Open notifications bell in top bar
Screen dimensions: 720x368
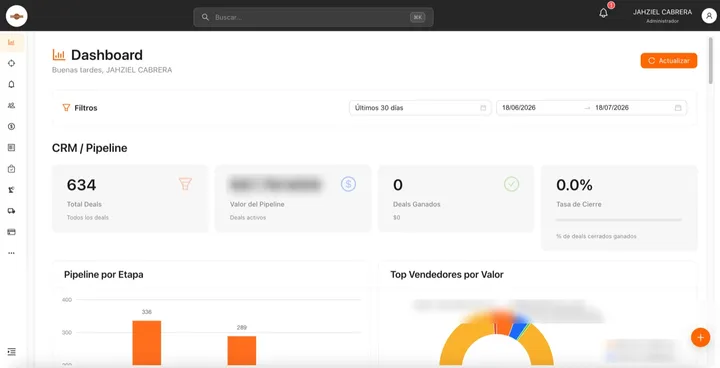pos(603,13)
